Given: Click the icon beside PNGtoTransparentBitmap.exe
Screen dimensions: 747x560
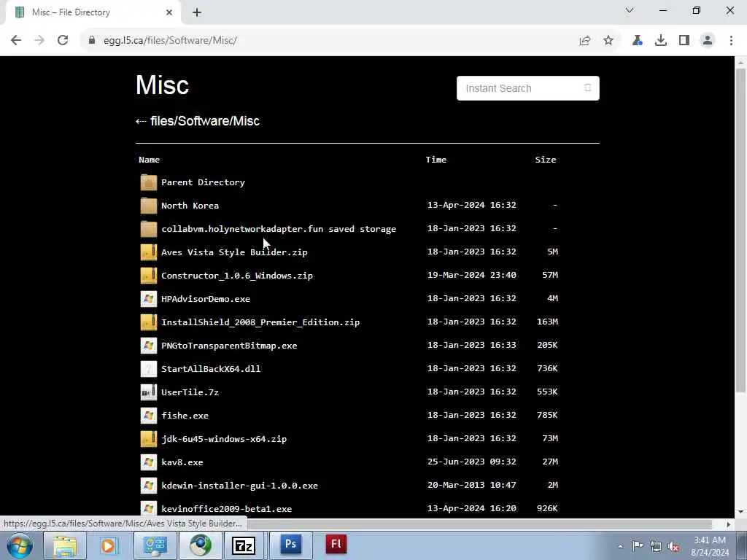Looking at the screenshot, I should [149, 346].
